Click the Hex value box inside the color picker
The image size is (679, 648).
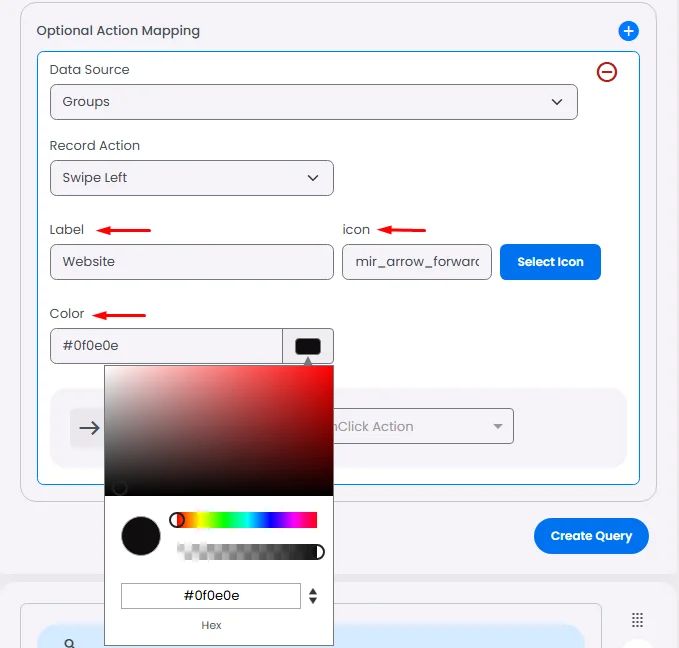(x=210, y=596)
